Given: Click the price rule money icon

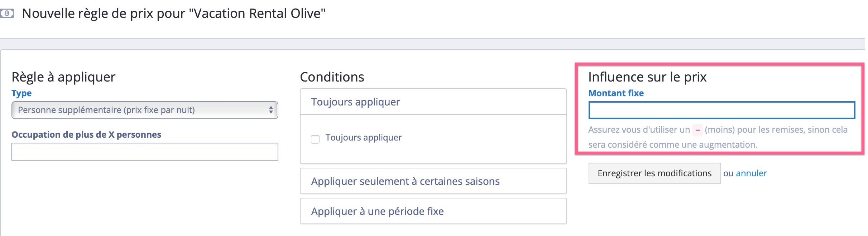Looking at the screenshot, I should coord(7,14).
